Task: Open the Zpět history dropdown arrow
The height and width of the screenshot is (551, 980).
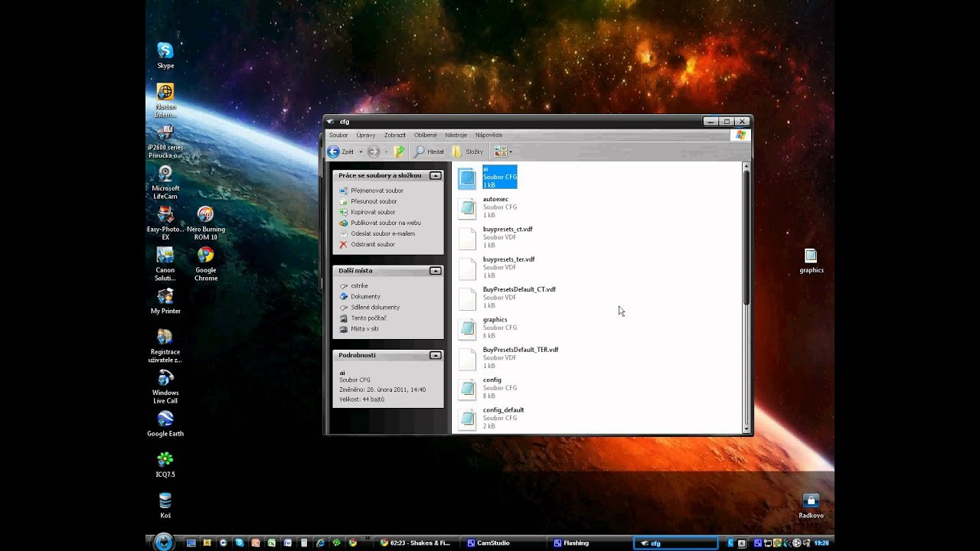Action: 362,152
